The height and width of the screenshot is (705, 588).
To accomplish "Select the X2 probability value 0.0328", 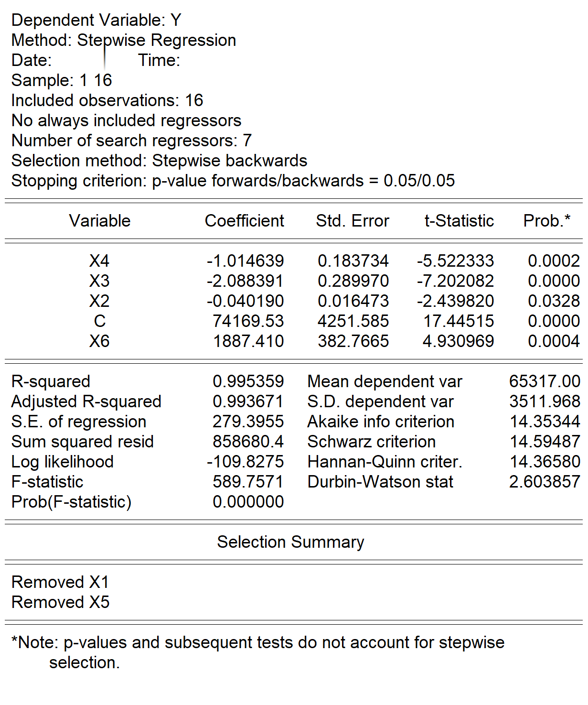I will (554, 301).
